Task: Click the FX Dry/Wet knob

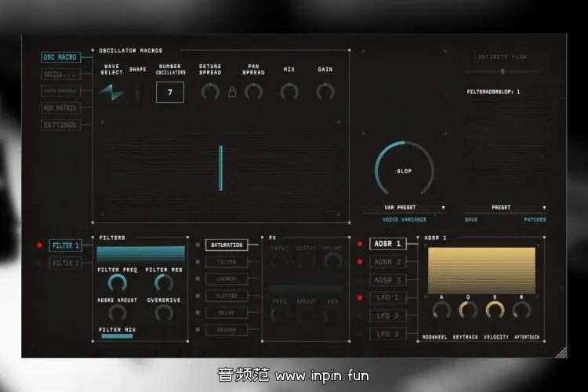Action: pyautogui.click(x=333, y=261)
